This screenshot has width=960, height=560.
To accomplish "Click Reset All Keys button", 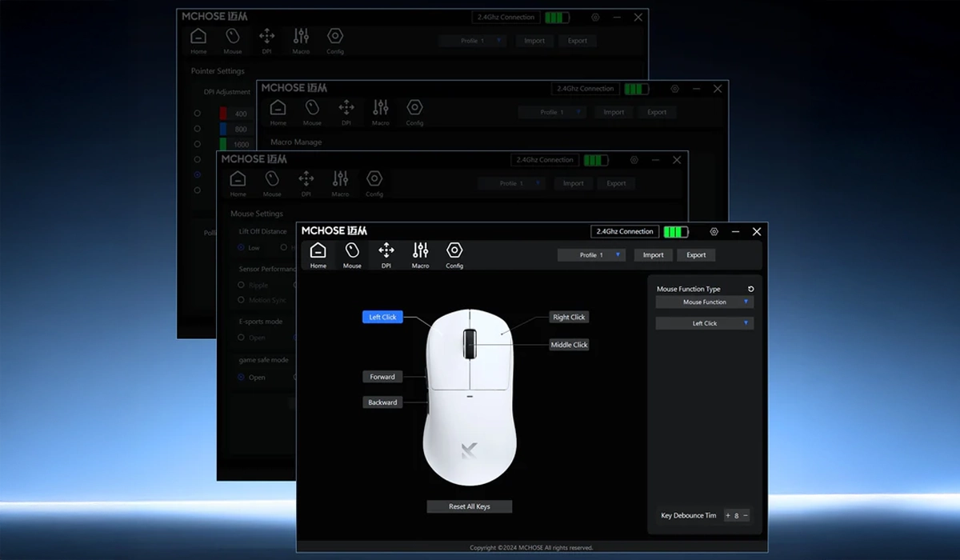I will (470, 506).
